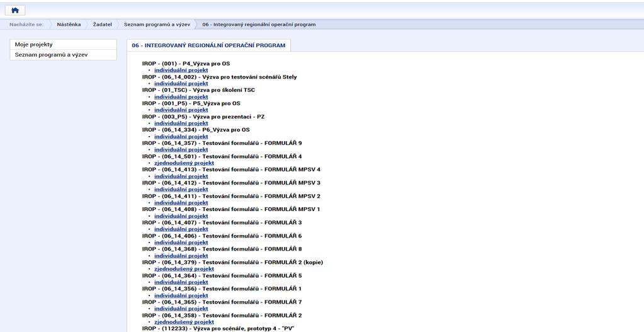The width and height of the screenshot is (644, 332).
Task: Click heading IROP - (06_14_358) FORMULÁŘ 2
Action: (222, 315)
